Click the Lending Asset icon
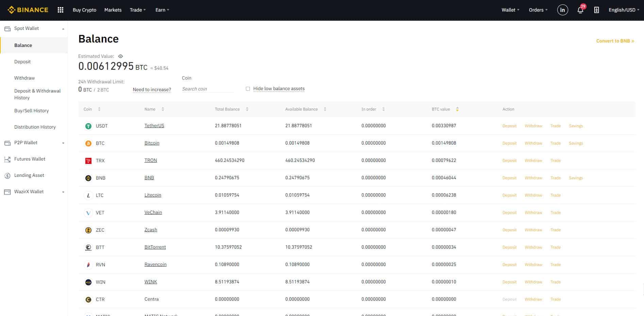Viewport: 644px width, 316px height. click(x=7, y=176)
